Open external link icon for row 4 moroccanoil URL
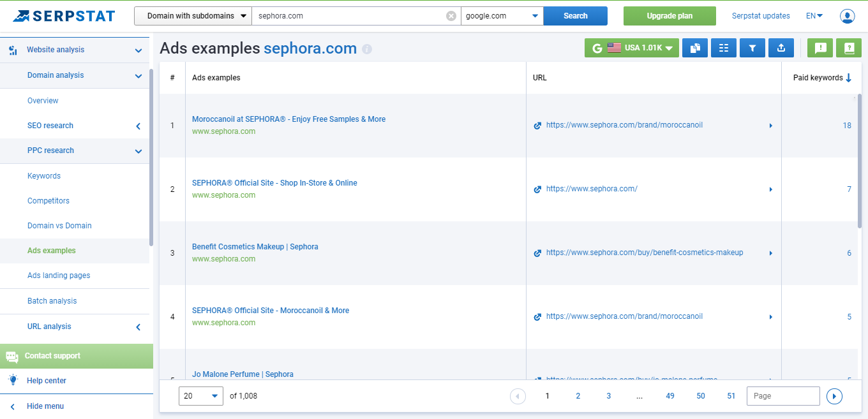 [537, 317]
